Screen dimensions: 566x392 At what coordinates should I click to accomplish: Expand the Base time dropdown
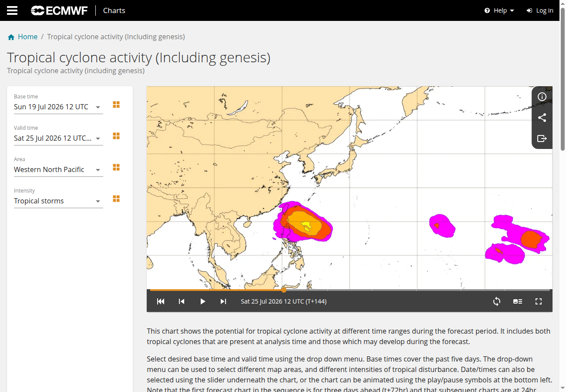pos(58,107)
